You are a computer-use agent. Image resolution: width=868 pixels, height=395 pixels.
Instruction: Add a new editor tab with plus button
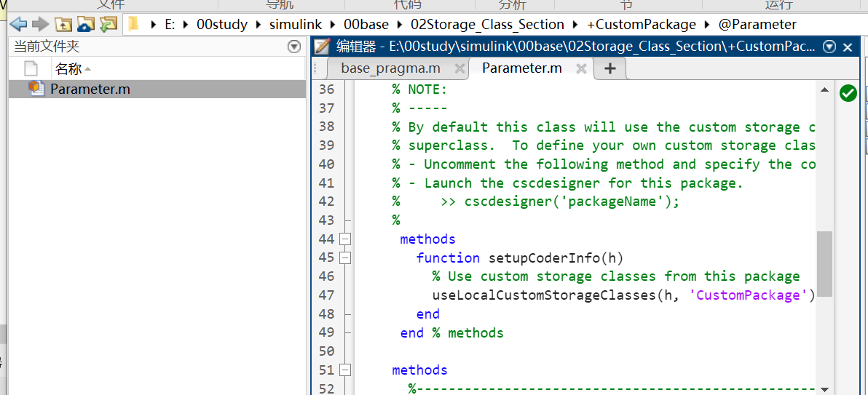point(610,68)
